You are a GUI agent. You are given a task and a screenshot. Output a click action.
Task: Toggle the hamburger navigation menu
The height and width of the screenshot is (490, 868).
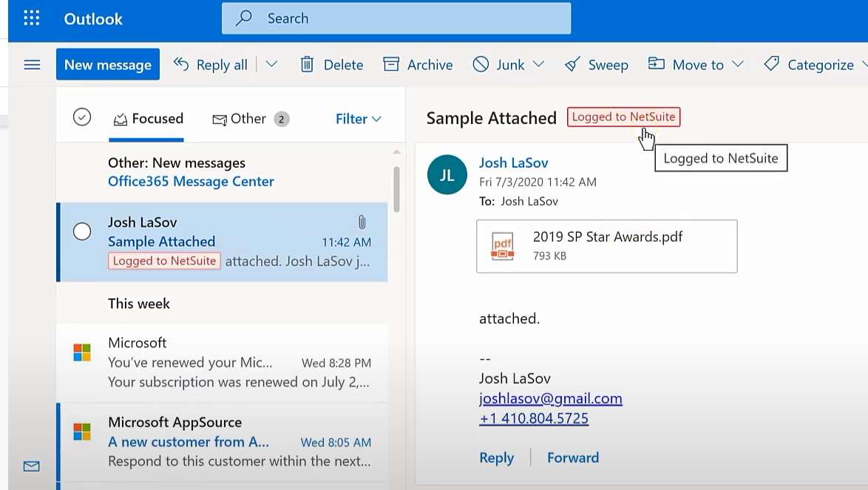(x=32, y=65)
